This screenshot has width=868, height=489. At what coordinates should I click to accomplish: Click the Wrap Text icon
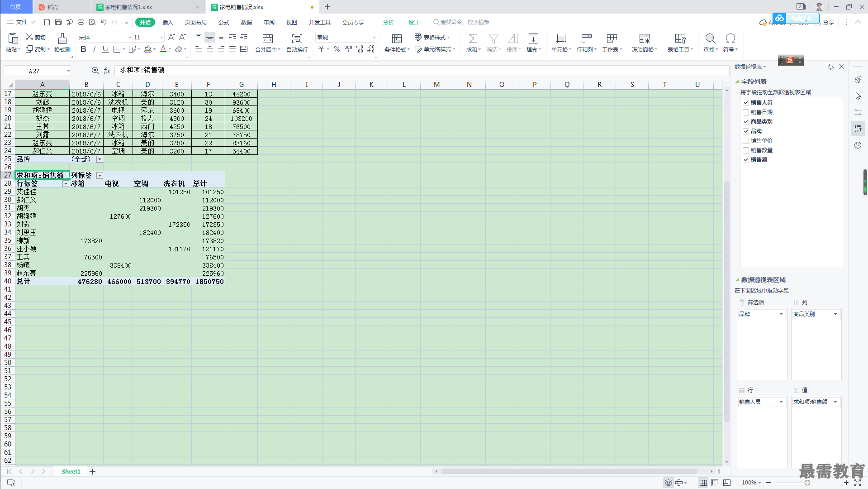tap(297, 38)
